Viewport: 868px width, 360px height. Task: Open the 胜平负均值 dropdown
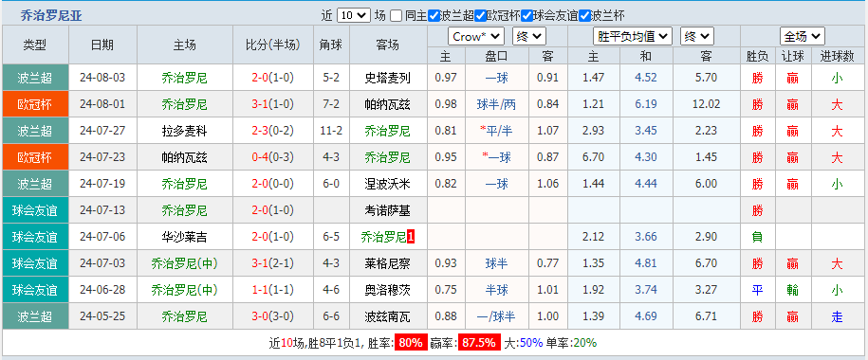[x=632, y=37]
